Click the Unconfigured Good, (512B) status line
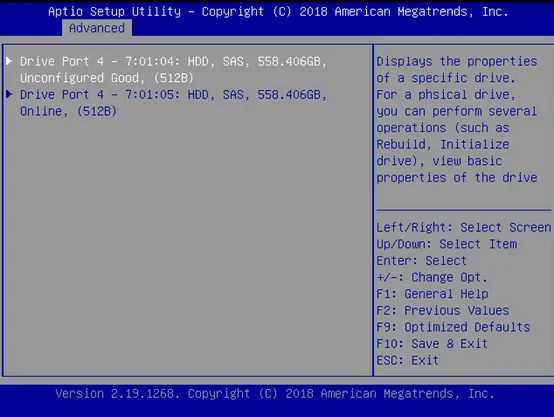Screen dimensions: 554x417 pos(107,78)
